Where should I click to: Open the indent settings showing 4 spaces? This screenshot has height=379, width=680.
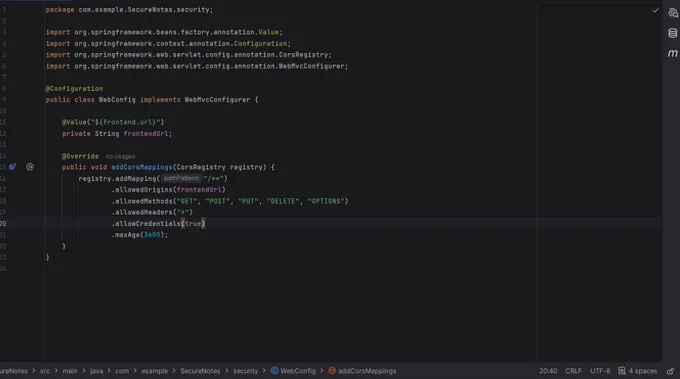click(638, 371)
